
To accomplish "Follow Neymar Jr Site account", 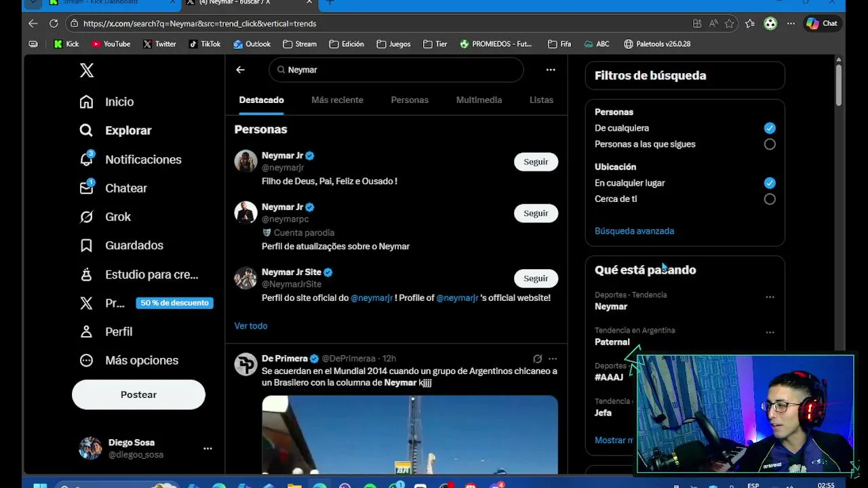I will pyautogui.click(x=536, y=279).
